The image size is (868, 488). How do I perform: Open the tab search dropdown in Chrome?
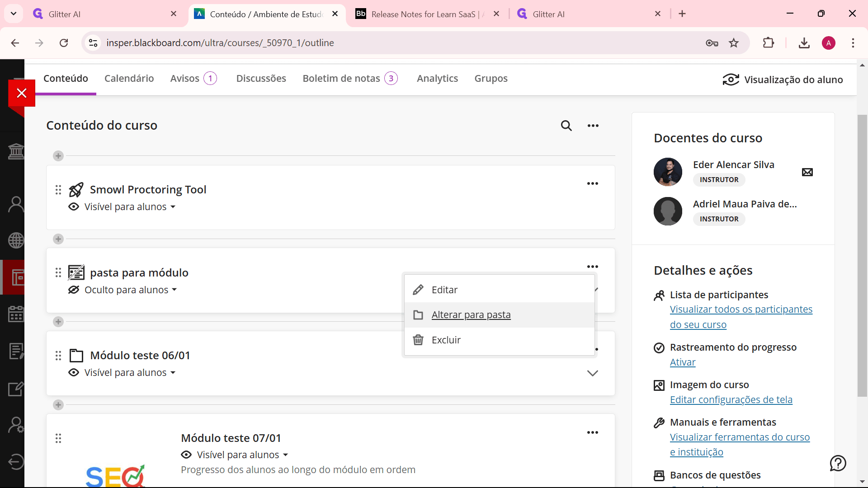14,14
